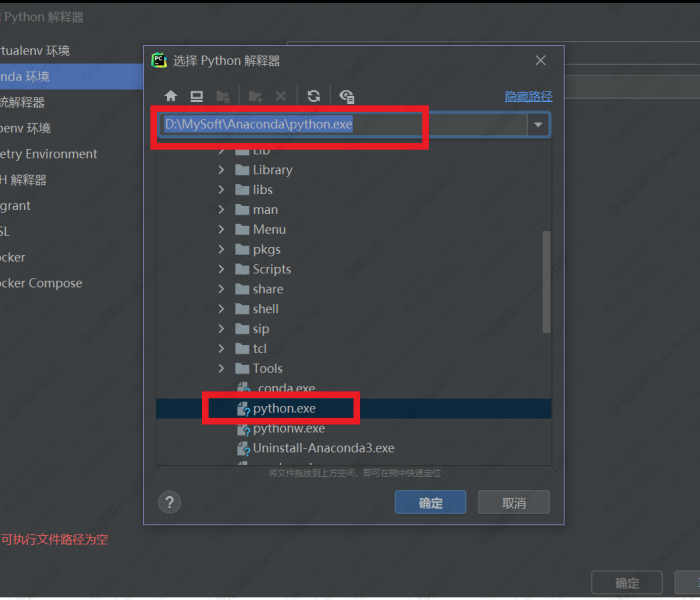The height and width of the screenshot is (600, 700).
Task: Expand the share folder
Action: point(221,289)
